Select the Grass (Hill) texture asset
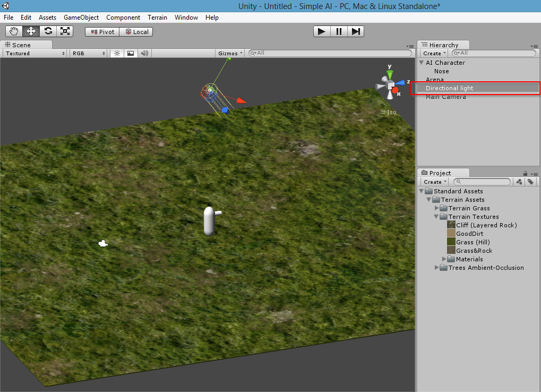 pos(472,242)
